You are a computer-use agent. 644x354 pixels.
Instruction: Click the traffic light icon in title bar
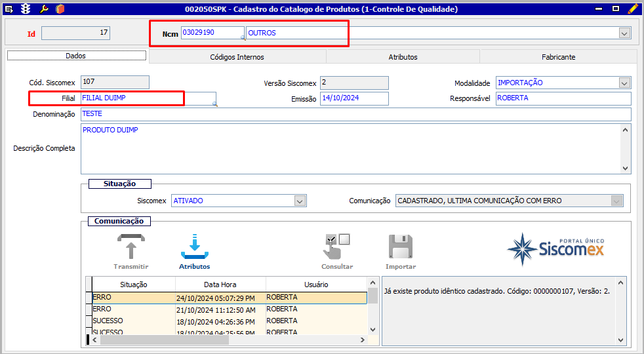click(x=26, y=9)
